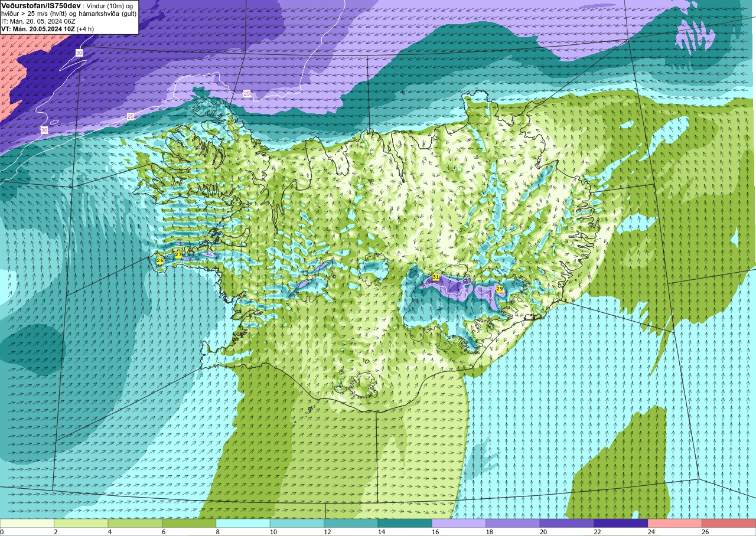Click the "14" tick label on the scale

pyautogui.click(x=382, y=532)
